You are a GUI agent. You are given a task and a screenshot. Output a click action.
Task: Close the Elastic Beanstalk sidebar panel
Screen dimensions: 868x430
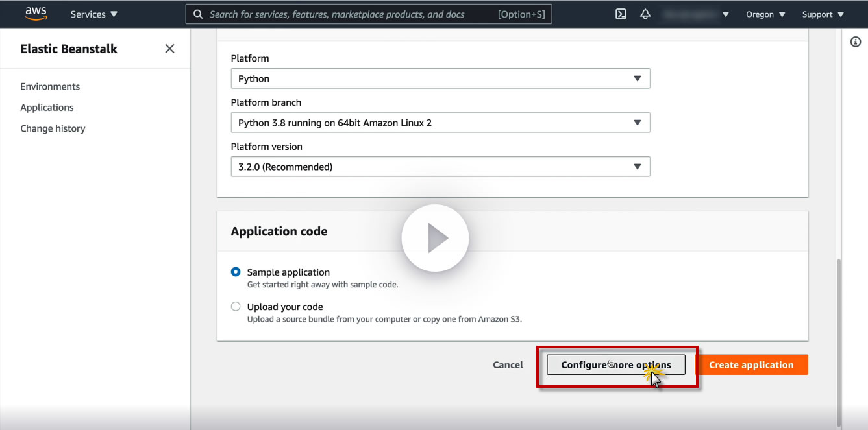(x=170, y=49)
